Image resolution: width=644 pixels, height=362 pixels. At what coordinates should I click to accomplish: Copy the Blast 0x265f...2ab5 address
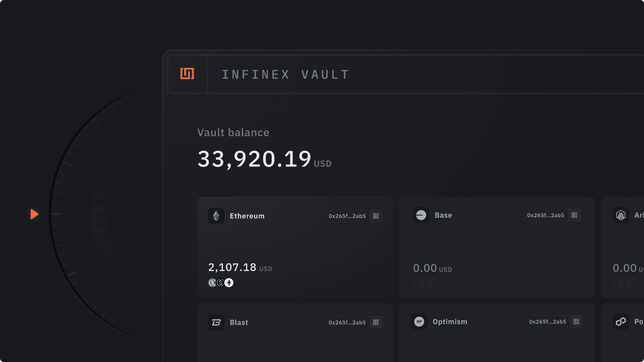coord(347,322)
